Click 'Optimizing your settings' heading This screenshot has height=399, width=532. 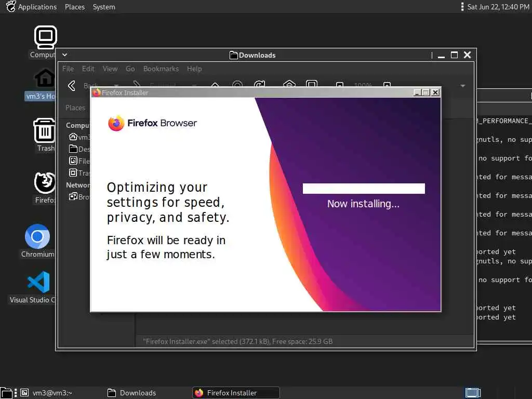click(x=168, y=203)
